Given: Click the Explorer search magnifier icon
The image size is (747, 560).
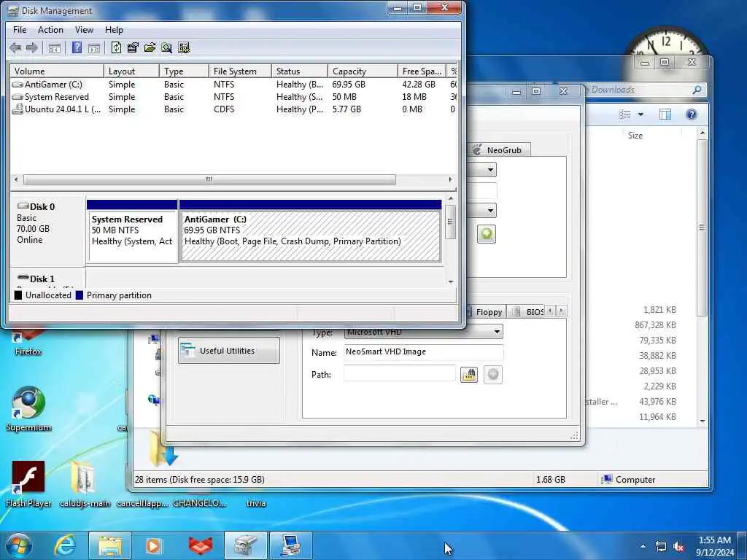Looking at the screenshot, I should click(x=697, y=90).
